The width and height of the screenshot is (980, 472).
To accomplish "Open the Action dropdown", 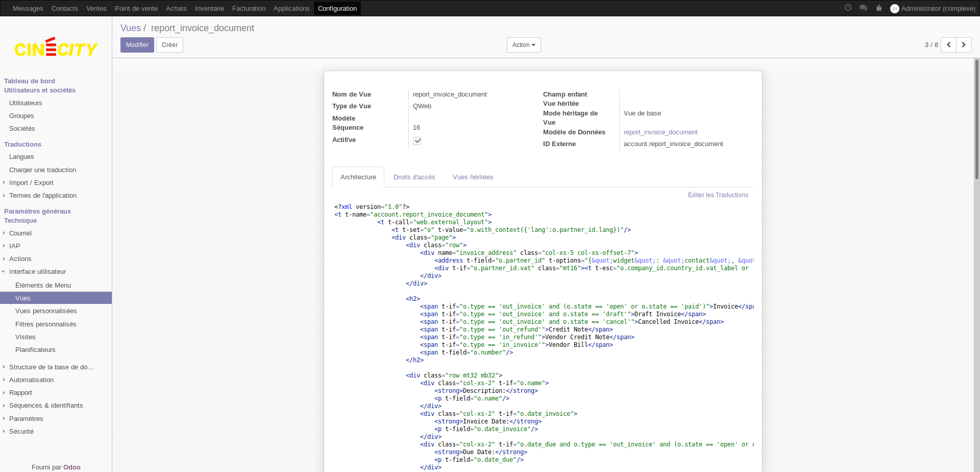I will [x=523, y=45].
